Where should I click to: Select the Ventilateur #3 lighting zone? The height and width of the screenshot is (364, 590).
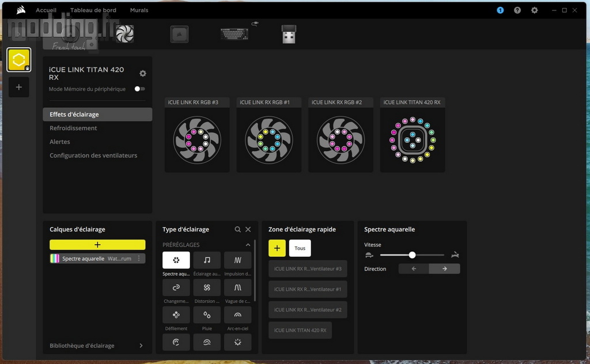pyautogui.click(x=308, y=269)
